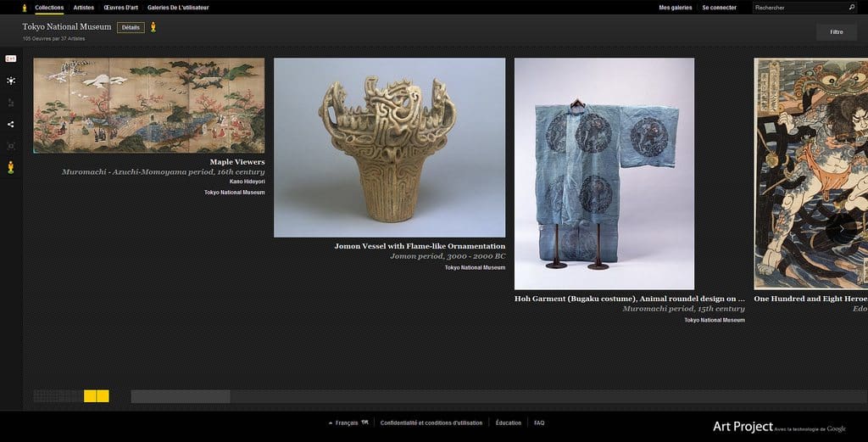Click the artist name Kano Hideyori
This screenshot has height=442, width=868.
point(247,182)
